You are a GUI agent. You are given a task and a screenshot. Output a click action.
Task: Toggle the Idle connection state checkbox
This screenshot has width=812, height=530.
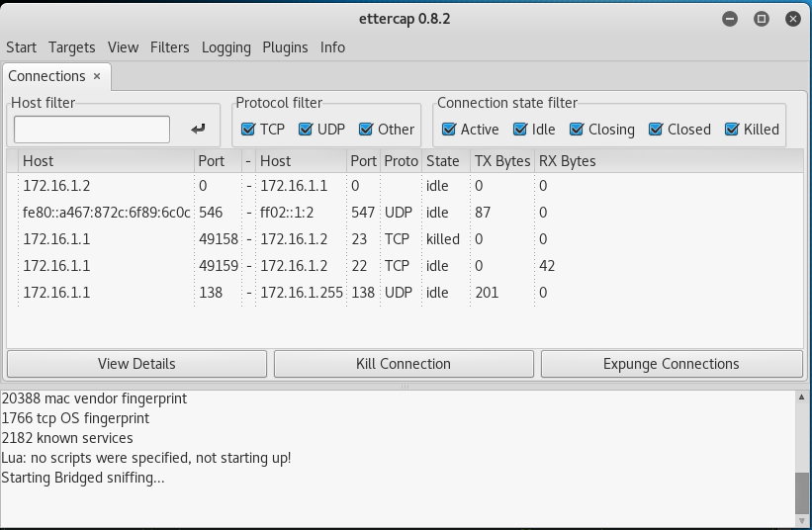click(520, 129)
